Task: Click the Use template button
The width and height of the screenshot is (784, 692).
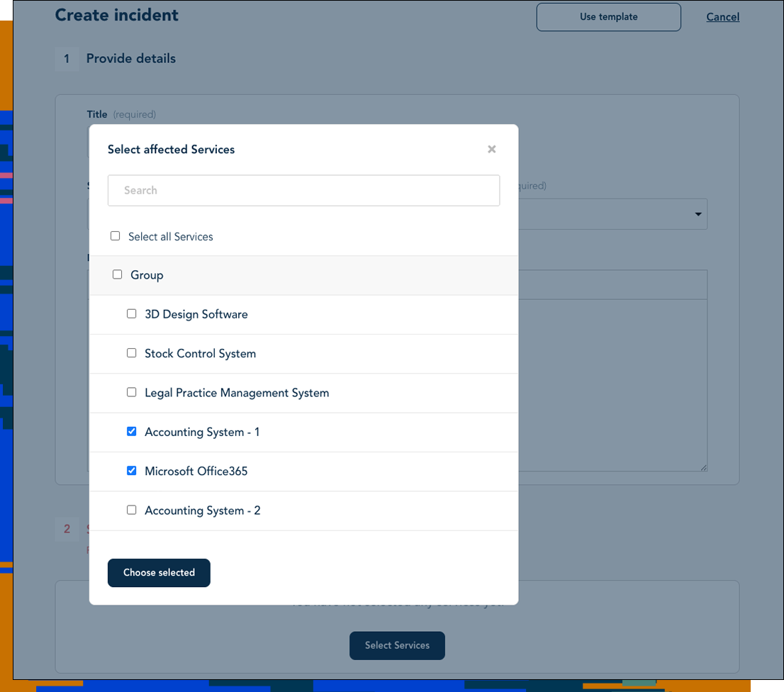Action: 608,16
